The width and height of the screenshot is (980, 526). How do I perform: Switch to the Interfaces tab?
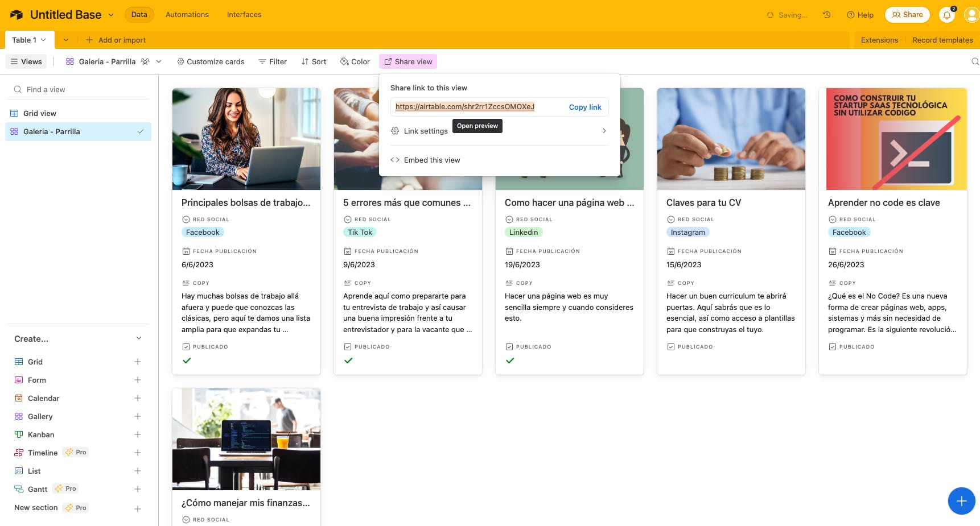(x=244, y=15)
